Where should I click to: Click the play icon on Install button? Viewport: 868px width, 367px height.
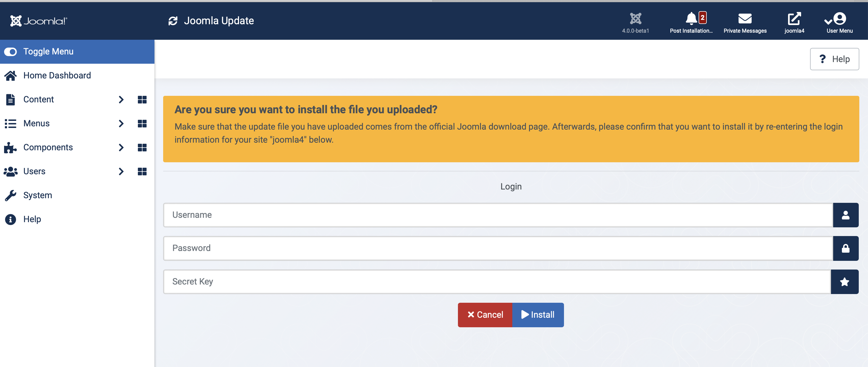(525, 315)
